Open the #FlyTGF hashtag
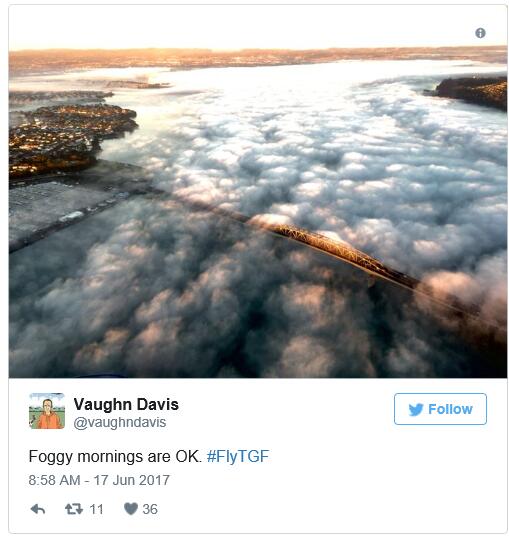 point(238,456)
